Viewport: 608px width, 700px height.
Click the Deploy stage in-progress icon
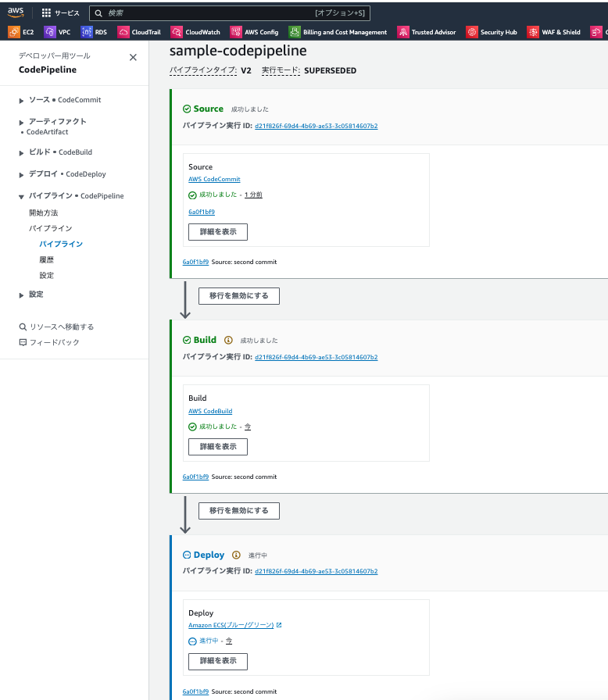click(187, 555)
